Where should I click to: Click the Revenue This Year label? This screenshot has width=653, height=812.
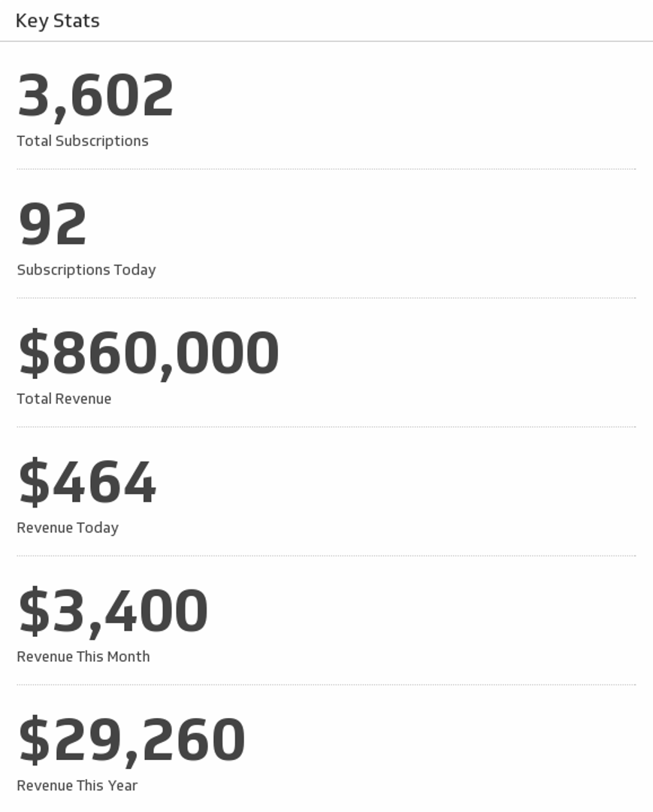point(77,786)
